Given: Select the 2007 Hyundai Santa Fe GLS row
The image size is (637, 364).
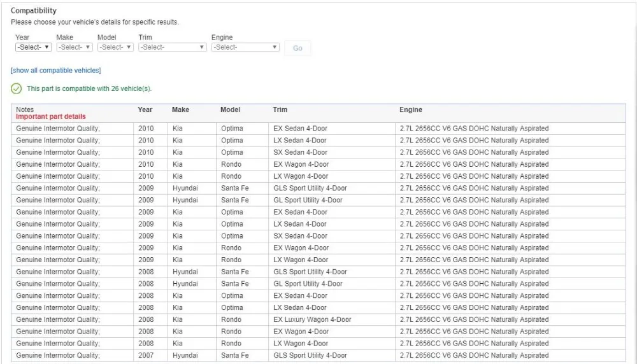Looking at the screenshot, I should point(318,355).
